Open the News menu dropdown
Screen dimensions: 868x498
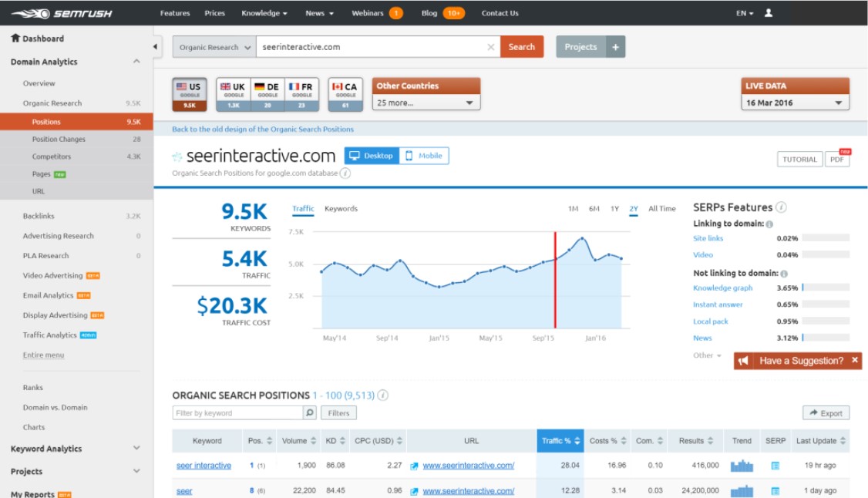319,13
